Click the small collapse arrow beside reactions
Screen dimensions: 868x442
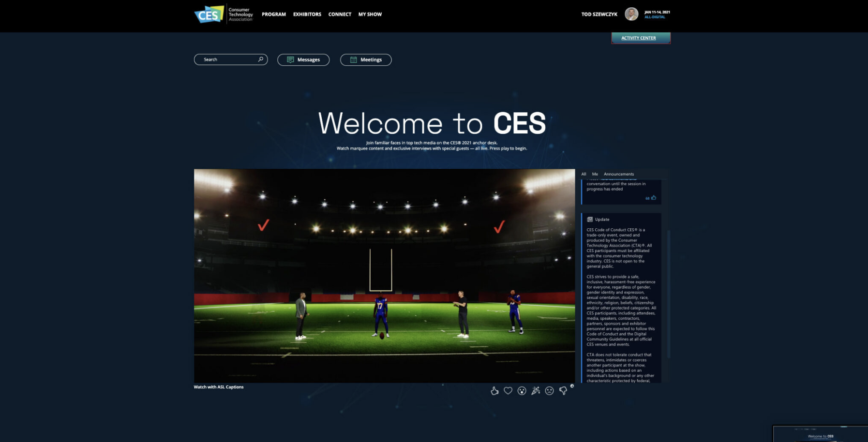[572, 386]
